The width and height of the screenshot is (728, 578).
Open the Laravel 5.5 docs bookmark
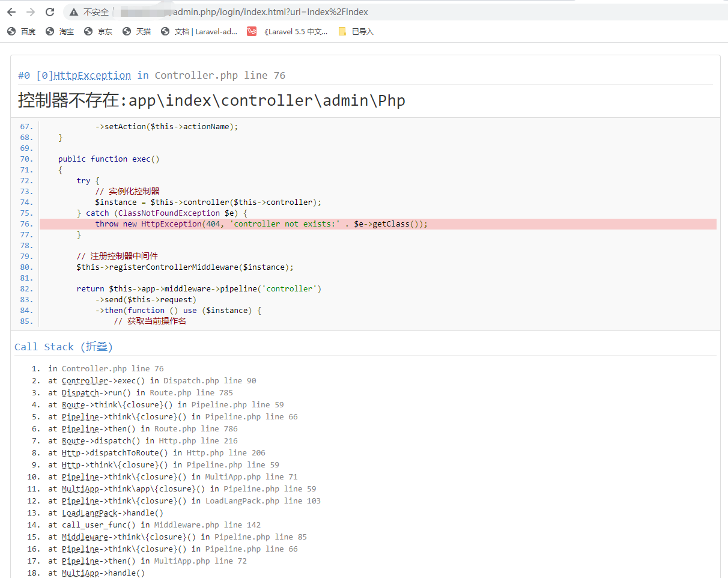click(x=288, y=32)
